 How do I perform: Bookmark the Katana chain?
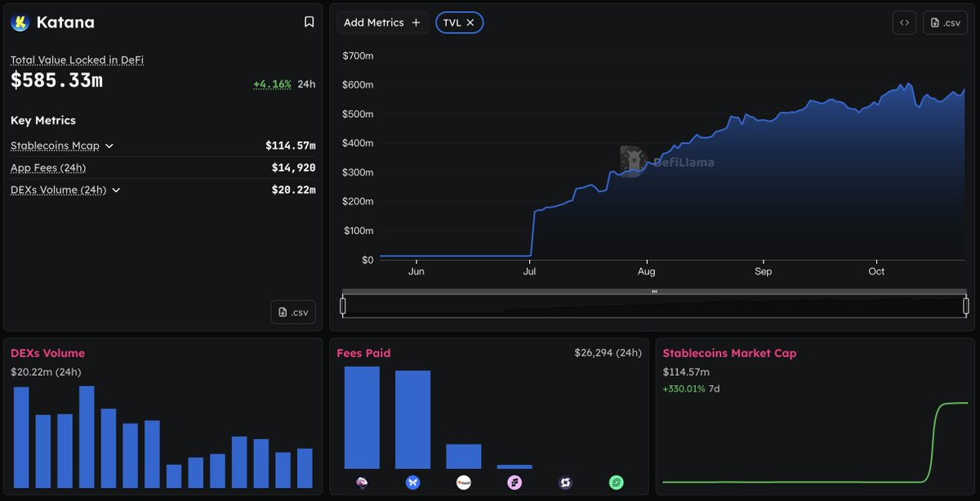(309, 22)
